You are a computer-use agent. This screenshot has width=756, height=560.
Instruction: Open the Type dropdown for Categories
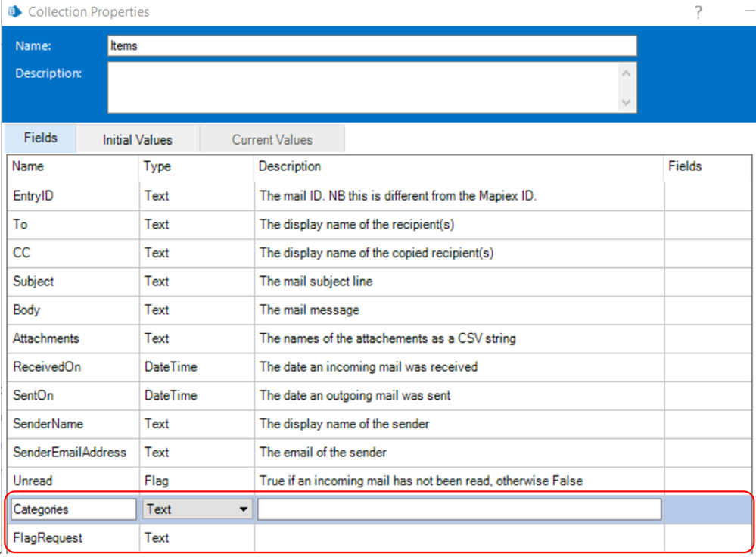click(243, 509)
